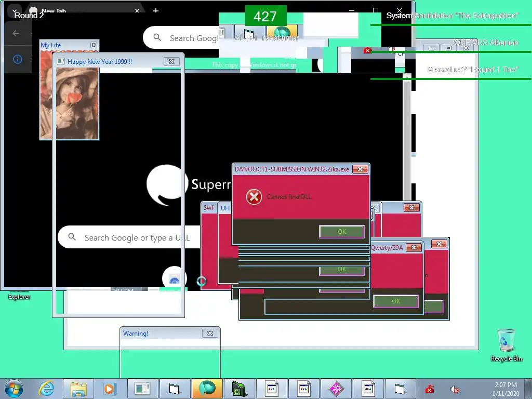Screen dimensions: 532x399
Task: Click the girl with rose picture in My Life
Action: coord(70,95)
